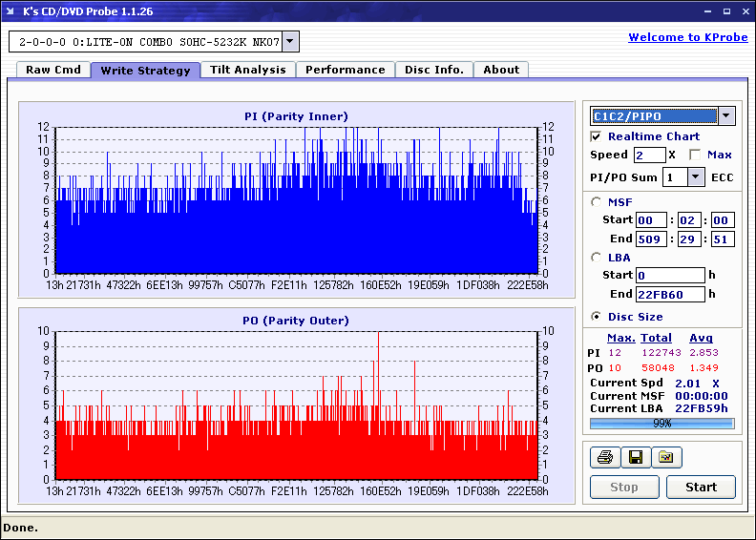Click the floppy disk save icon
The width and height of the screenshot is (756, 540).
(x=635, y=458)
